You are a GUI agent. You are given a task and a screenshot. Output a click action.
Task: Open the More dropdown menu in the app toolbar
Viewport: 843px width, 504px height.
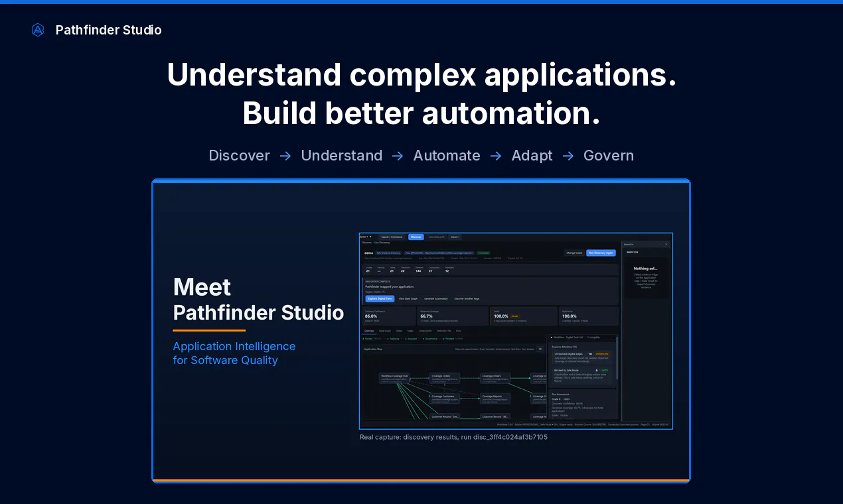(455, 237)
